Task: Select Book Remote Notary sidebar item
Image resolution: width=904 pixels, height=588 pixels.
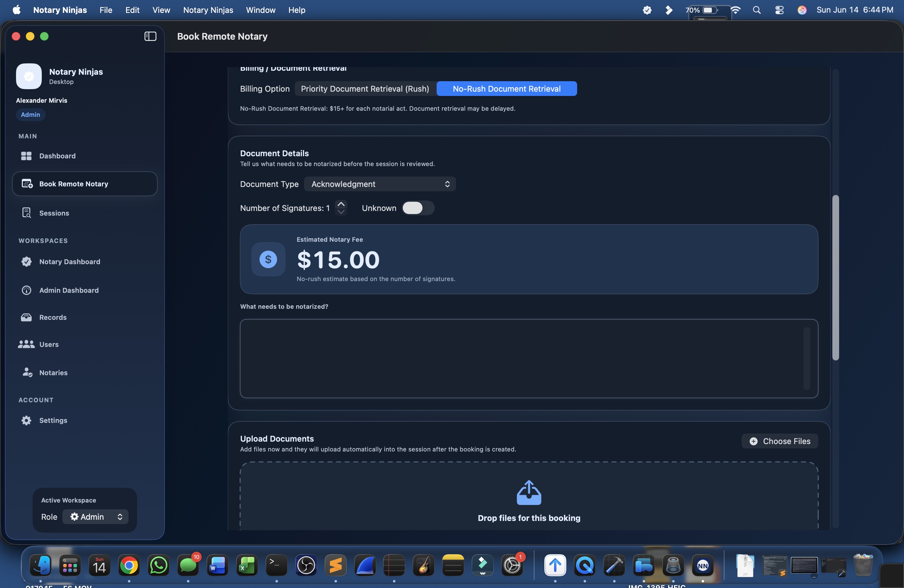Action: point(85,184)
